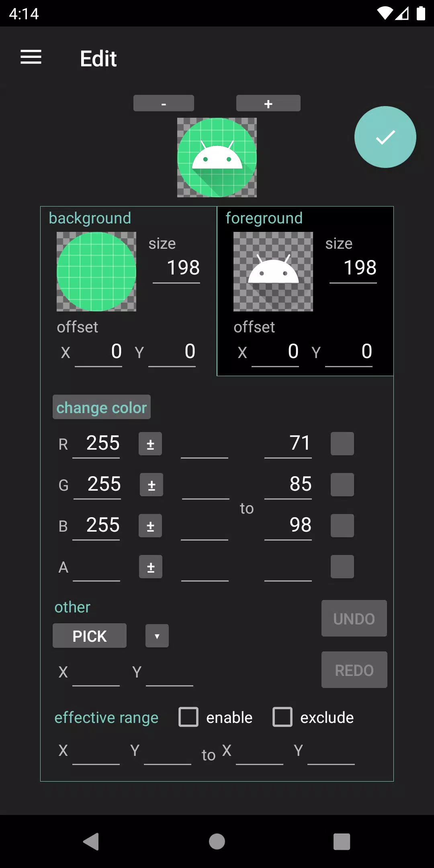Open the hamburger navigation menu
434x868 pixels.
coord(31,57)
